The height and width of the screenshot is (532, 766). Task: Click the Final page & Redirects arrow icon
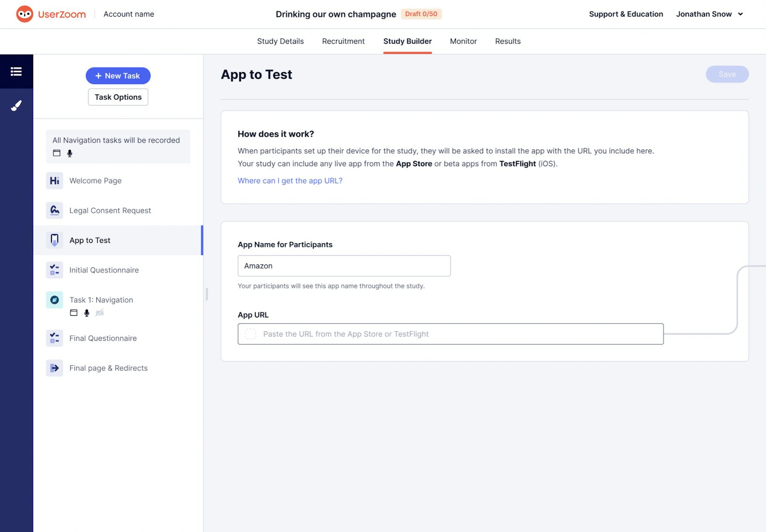click(x=54, y=368)
